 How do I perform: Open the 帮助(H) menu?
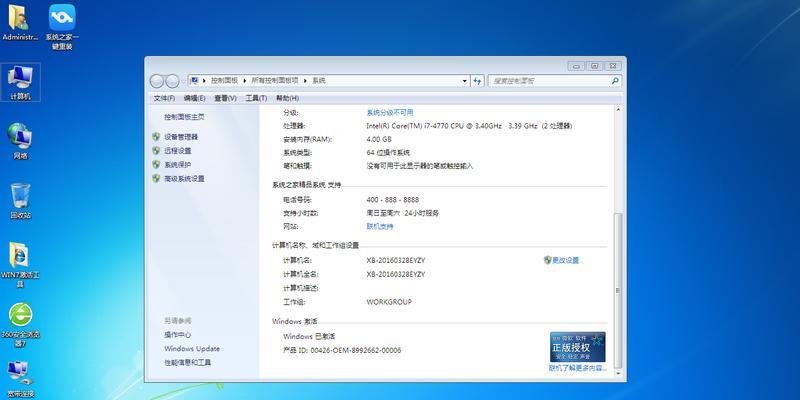[x=287, y=98]
